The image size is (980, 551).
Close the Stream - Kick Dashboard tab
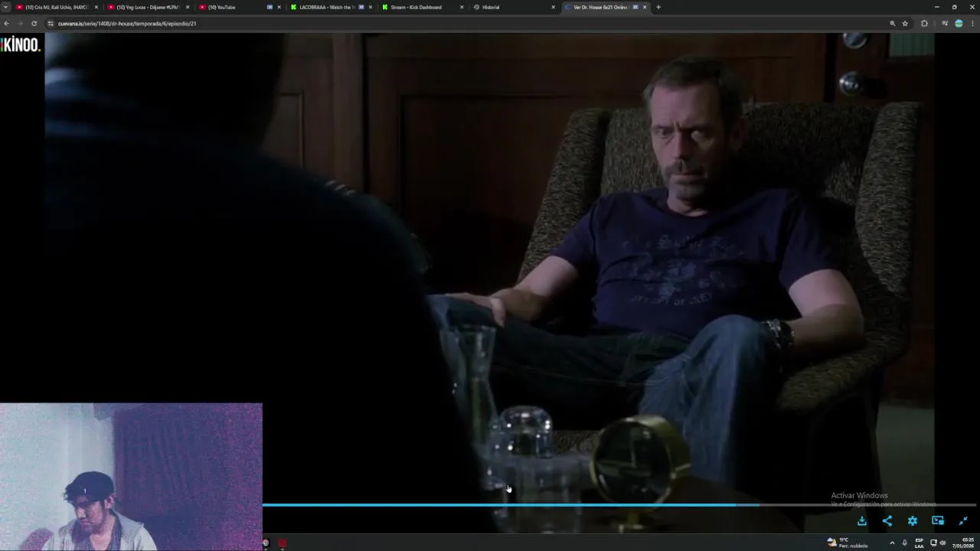tap(462, 7)
